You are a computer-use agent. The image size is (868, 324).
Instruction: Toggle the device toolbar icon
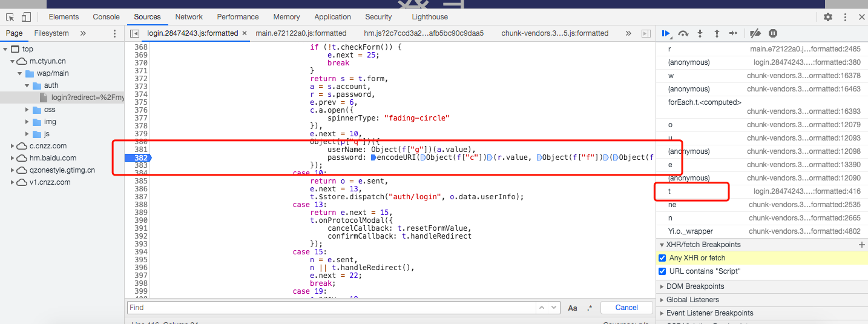(x=26, y=17)
